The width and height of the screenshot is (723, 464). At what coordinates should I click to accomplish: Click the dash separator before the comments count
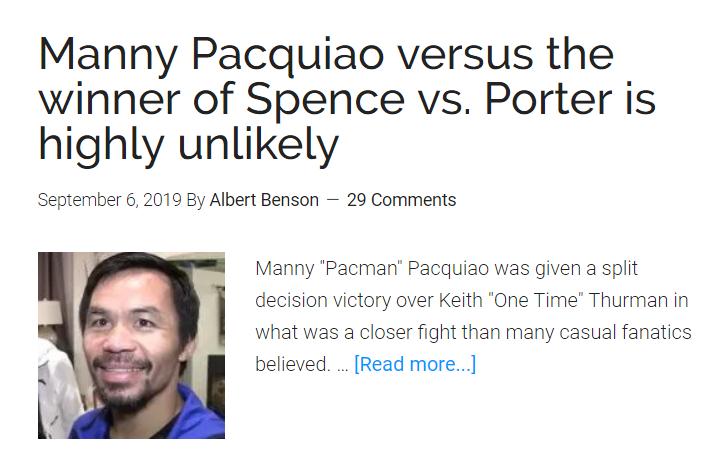(x=332, y=200)
